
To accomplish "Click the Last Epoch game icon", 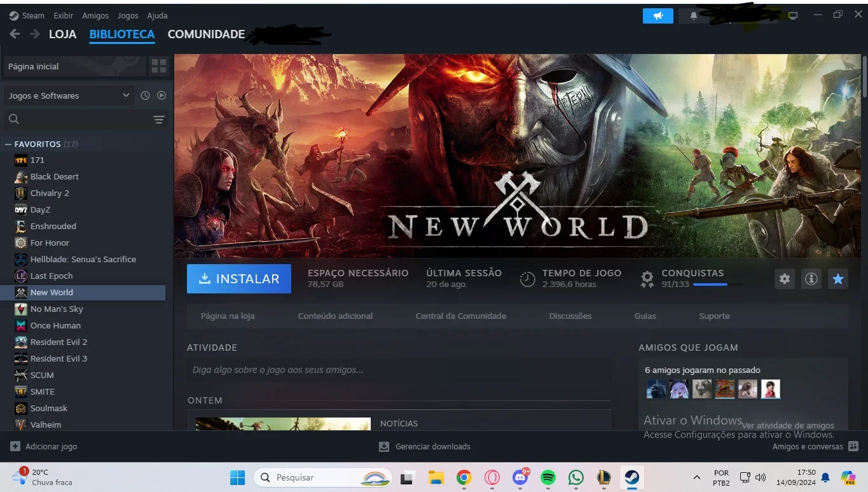I will pyautogui.click(x=21, y=276).
